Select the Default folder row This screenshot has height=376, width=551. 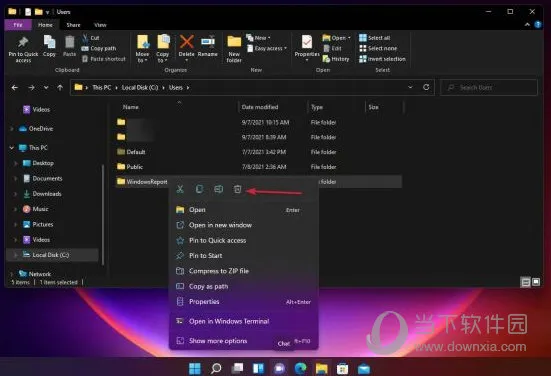259,152
